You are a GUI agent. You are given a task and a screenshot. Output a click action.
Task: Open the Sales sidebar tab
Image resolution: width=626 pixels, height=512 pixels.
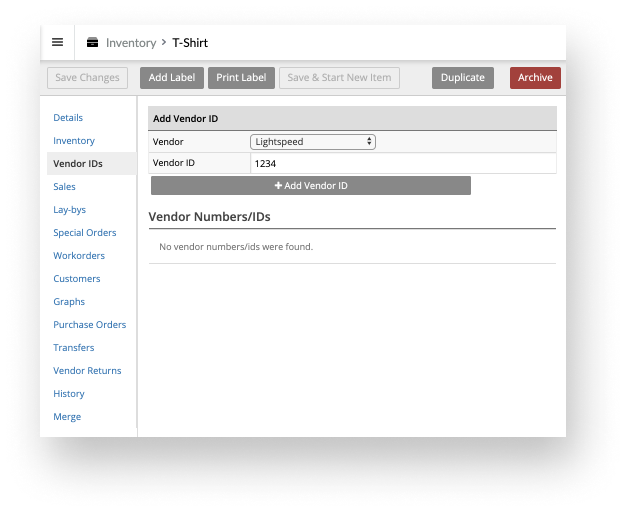tap(64, 187)
